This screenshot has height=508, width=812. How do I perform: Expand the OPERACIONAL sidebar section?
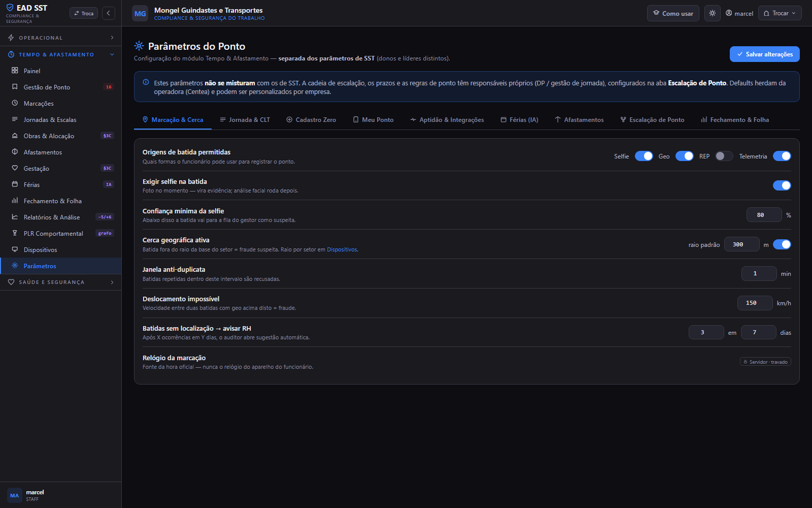pos(61,38)
